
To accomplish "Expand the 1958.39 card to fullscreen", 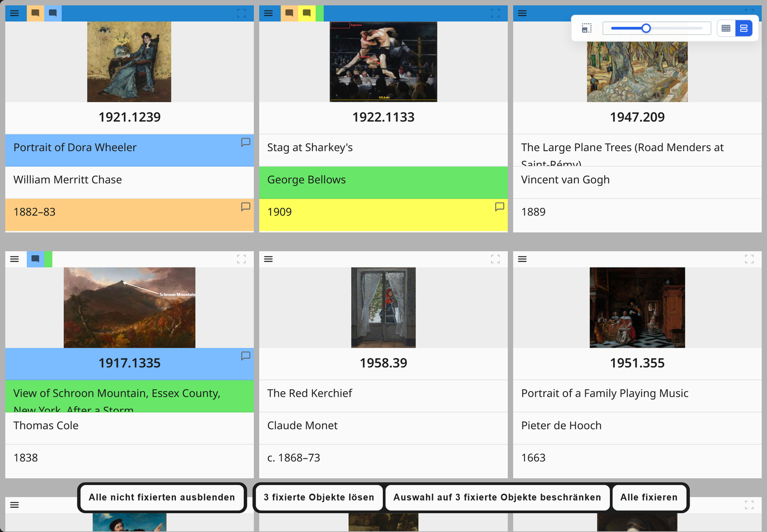I will click(495, 259).
